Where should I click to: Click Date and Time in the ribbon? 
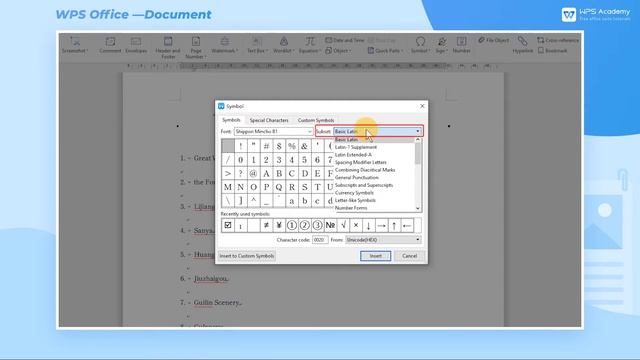pos(345,40)
